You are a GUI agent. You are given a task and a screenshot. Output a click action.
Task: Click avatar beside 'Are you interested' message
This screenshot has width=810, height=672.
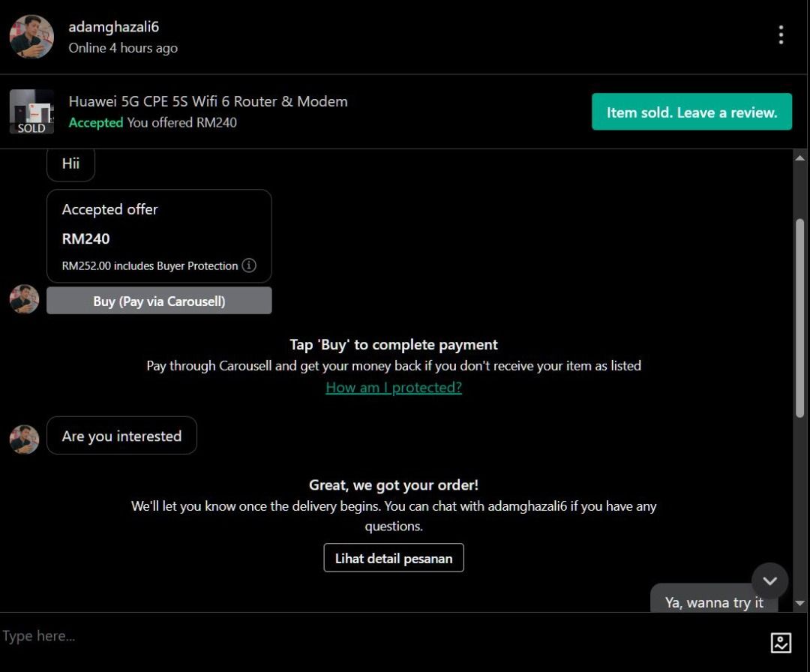point(24,439)
